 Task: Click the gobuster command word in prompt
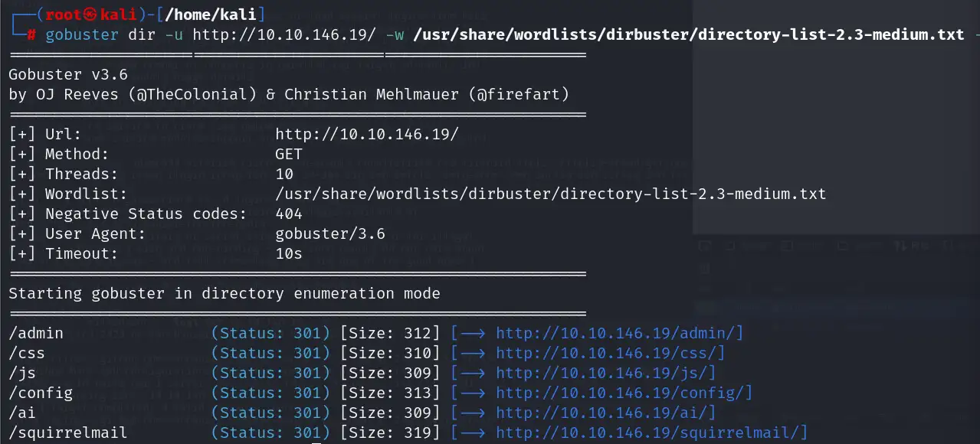tap(82, 34)
